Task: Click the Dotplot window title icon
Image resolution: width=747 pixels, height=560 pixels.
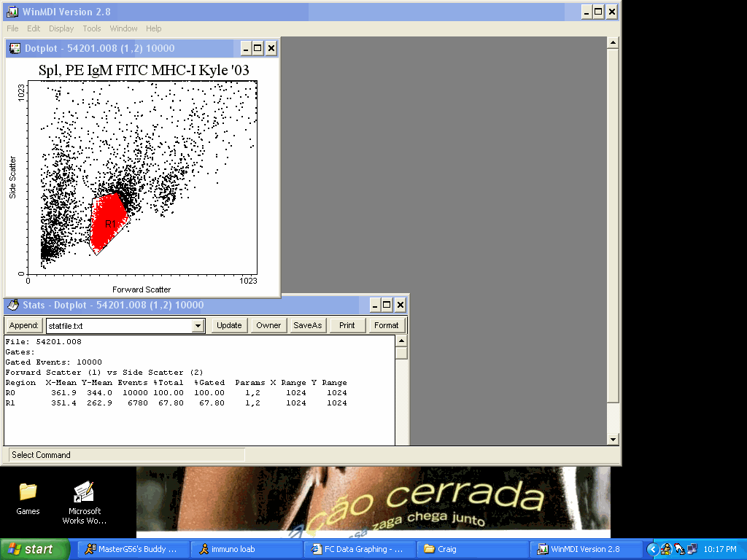Action: tap(15, 49)
